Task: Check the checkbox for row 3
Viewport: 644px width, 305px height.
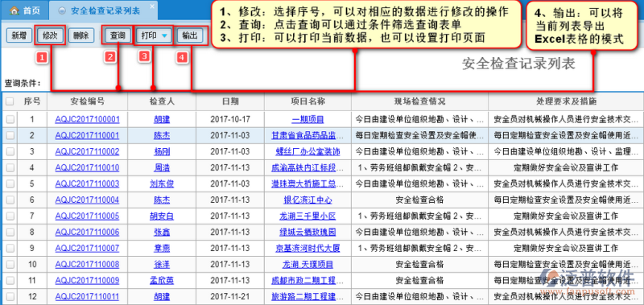Action: pyautogui.click(x=10, y=151)
